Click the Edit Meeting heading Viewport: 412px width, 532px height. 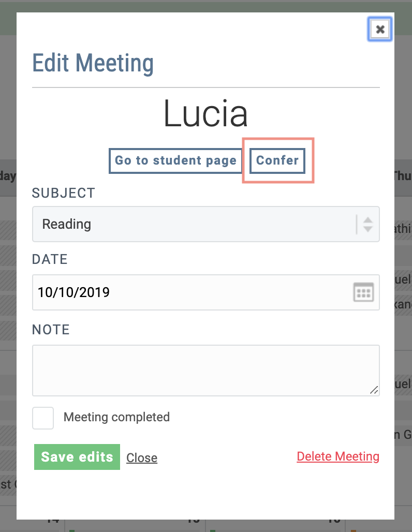tap(93, 63)
